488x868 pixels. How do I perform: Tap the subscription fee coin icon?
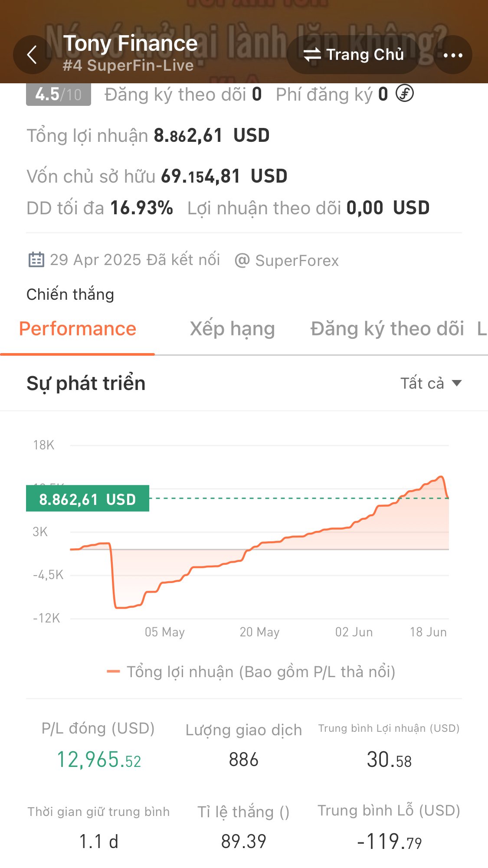405,93
